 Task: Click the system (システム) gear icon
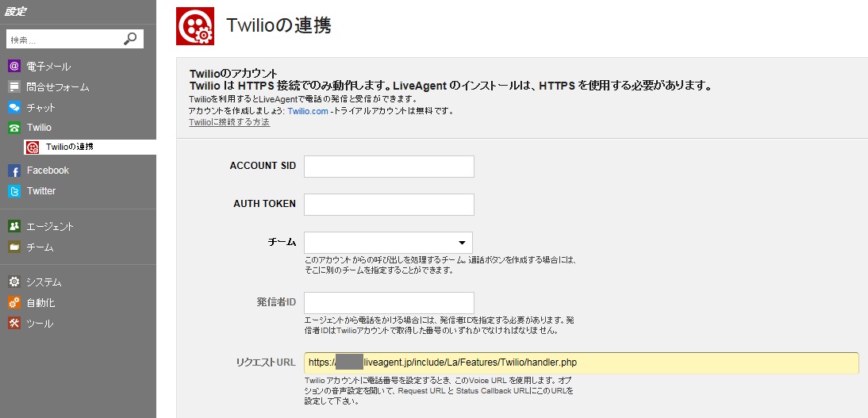(14, 282)
